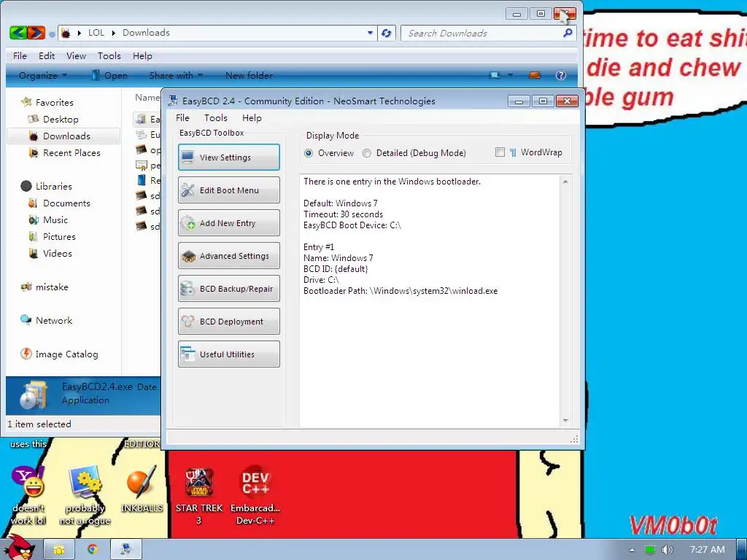
Task: Open Explorer File menu
Action: click(20, 55)
